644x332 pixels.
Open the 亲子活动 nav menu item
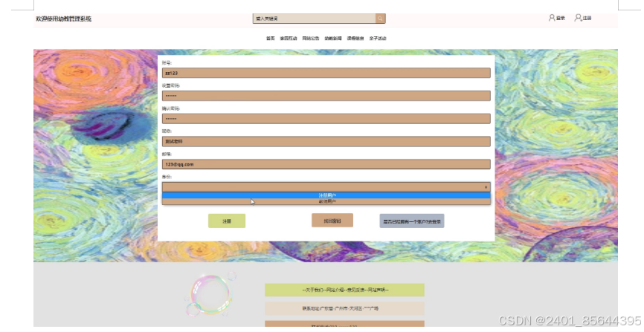tap(378, 38)
